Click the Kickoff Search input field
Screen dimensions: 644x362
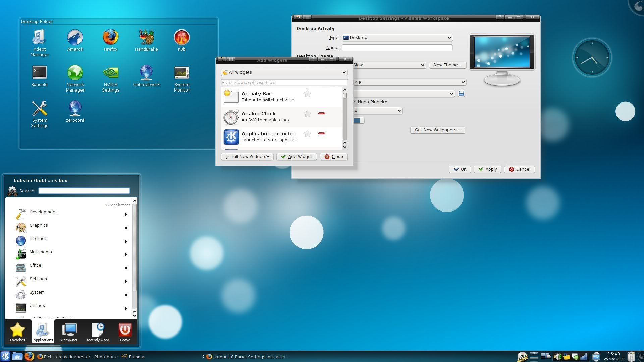tap(84, 191)
